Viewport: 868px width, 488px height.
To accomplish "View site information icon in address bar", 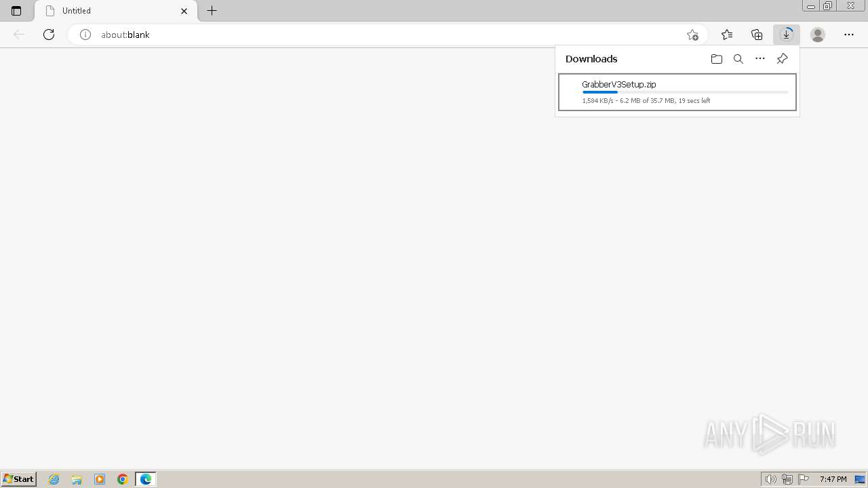I will click(85, 35).
